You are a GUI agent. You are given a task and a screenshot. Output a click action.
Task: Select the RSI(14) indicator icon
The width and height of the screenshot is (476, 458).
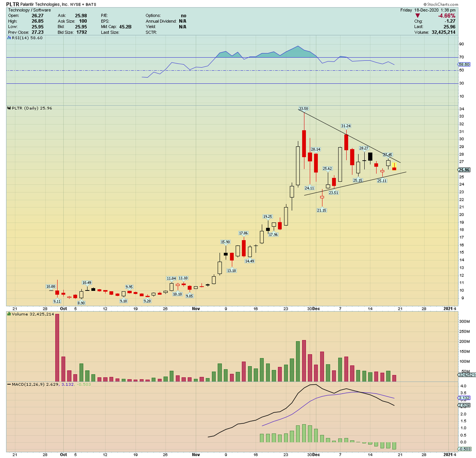click(x=8, y=38)
